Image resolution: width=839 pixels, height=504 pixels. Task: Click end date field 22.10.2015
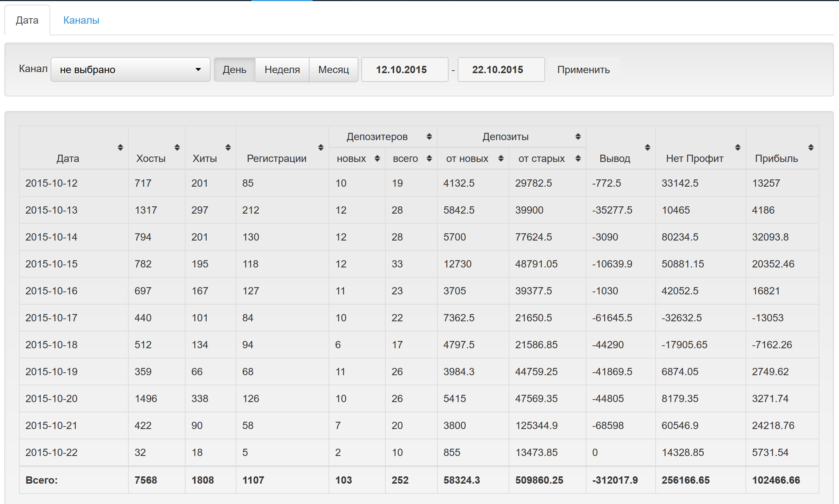(501, 70)
